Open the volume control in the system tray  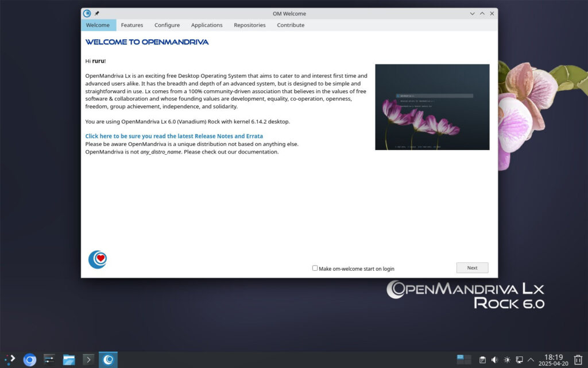point(494,359)
